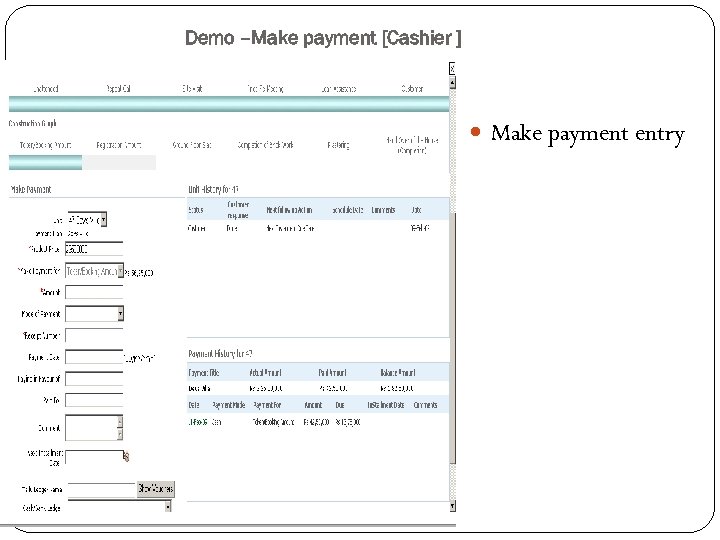Click the Customer step in top progress bar

[x=412, y=89]
